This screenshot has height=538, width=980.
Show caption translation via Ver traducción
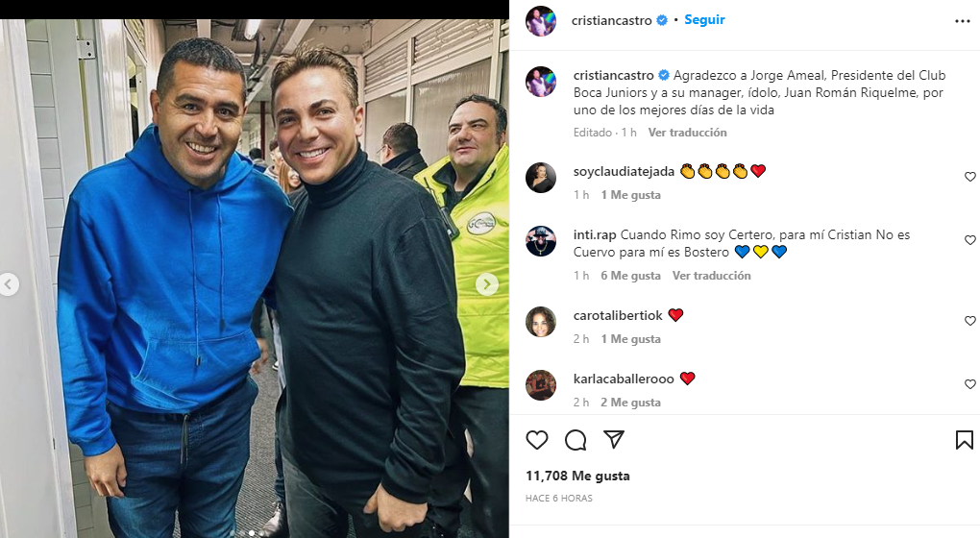click(687, 133)
